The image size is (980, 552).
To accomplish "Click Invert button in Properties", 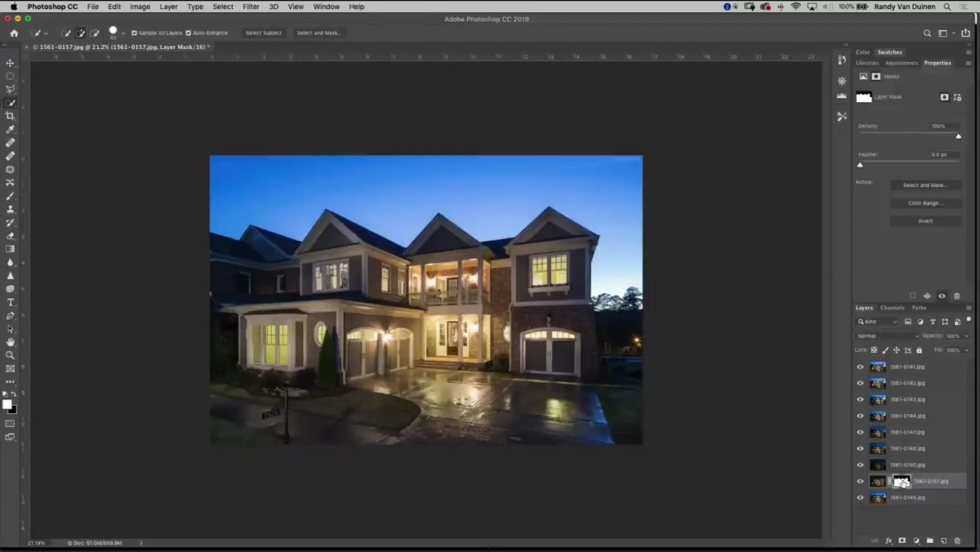I will point(925,221).
